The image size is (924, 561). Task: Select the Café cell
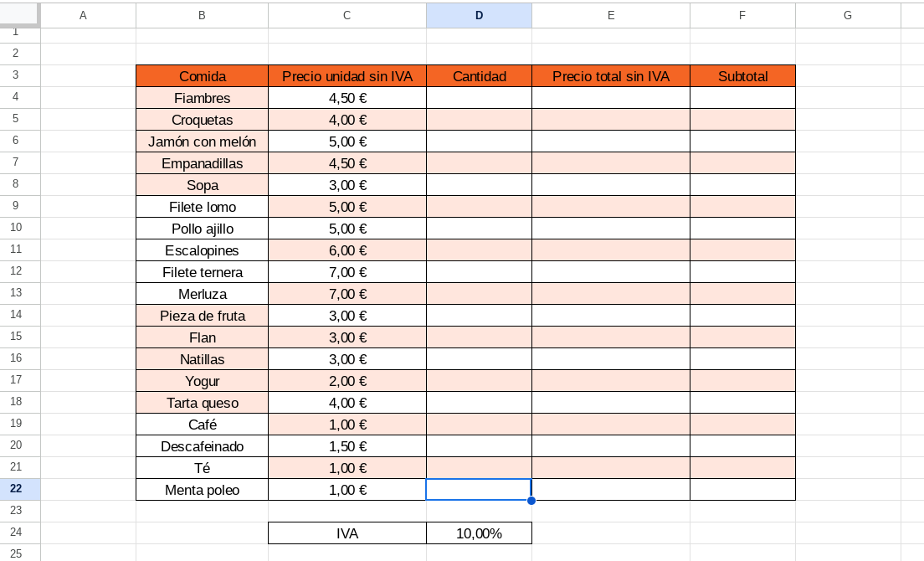(203, 425)
